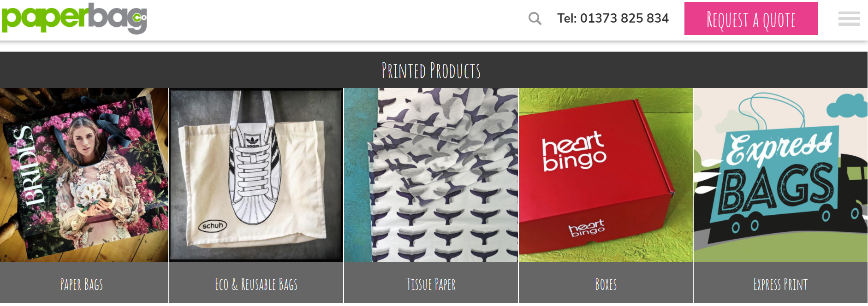
Task: Open the Eco & Reusable Bags label
Action: (x=256, y=284)
